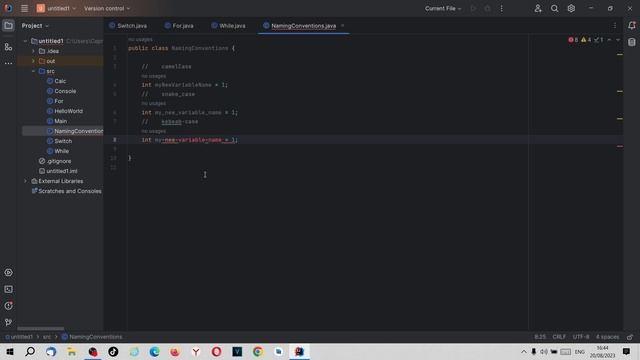
Task: Click the project panel horizontal scrollbar
Action: 40,329
